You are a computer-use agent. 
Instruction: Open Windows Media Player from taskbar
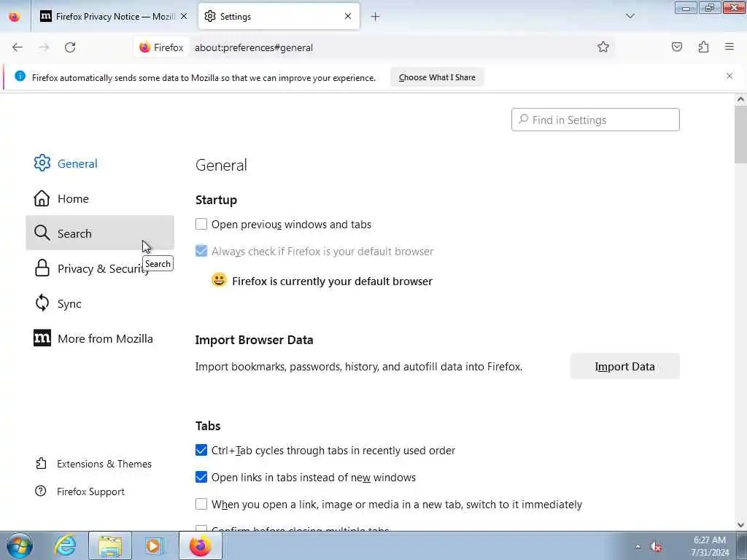(x=155, y=545)
